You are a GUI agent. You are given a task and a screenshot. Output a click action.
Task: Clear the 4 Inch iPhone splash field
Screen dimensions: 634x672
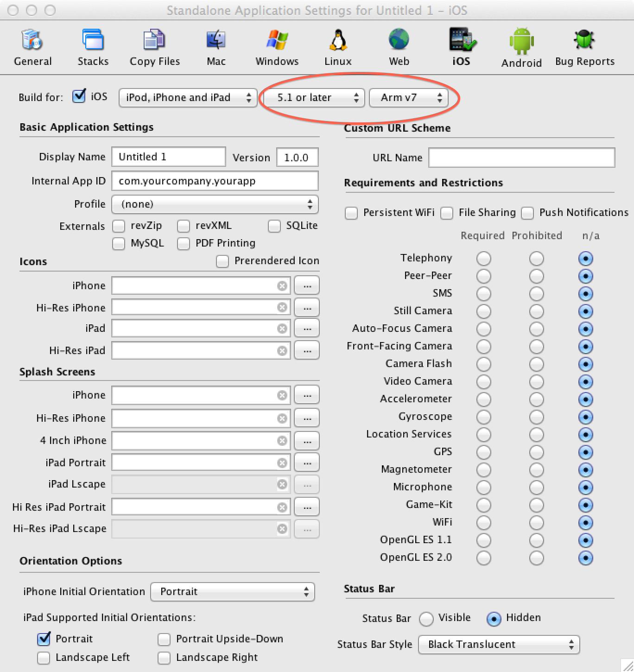(282, 441)
